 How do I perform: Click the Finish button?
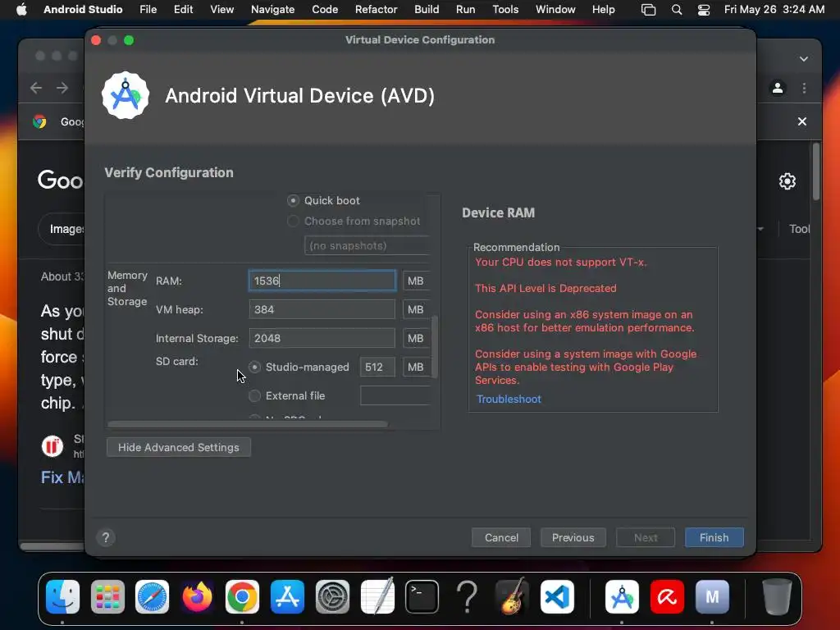point(714,537)
